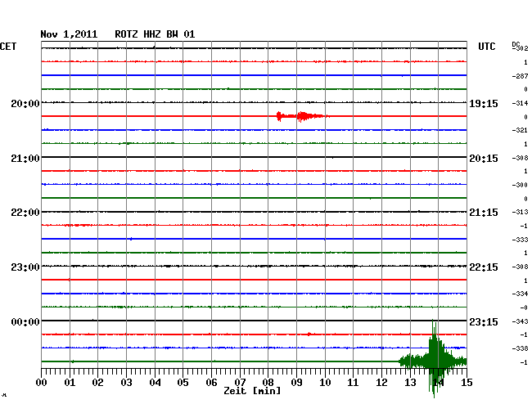This screenshot has width=532, height=404.
Task: Click the "21:15" UTC time label
Action: coord(484,213)
